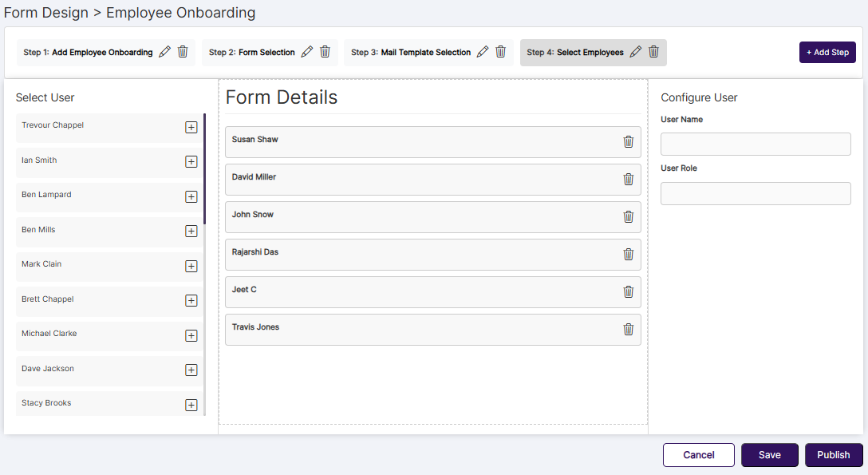Edit the Mail Template Selection step
868x475 pixels.
pyautogui.click(x=482, y=51)
